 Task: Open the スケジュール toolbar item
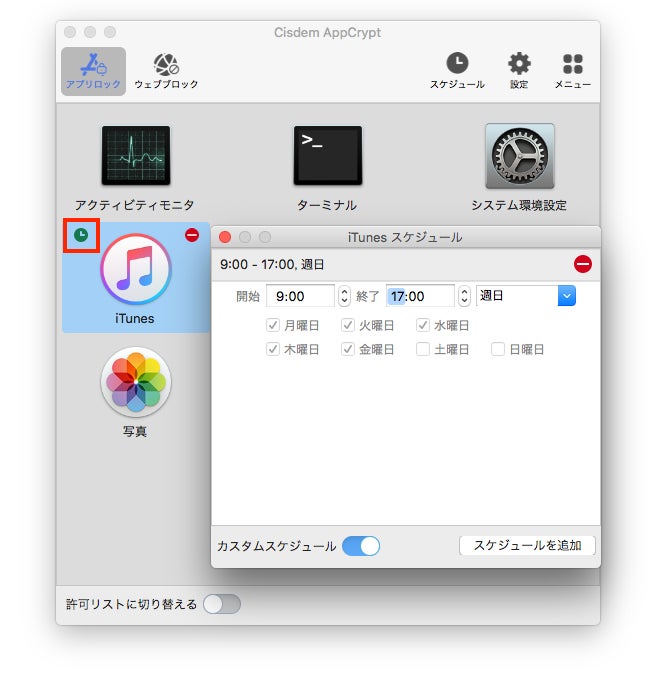click(x=457, y=71)
